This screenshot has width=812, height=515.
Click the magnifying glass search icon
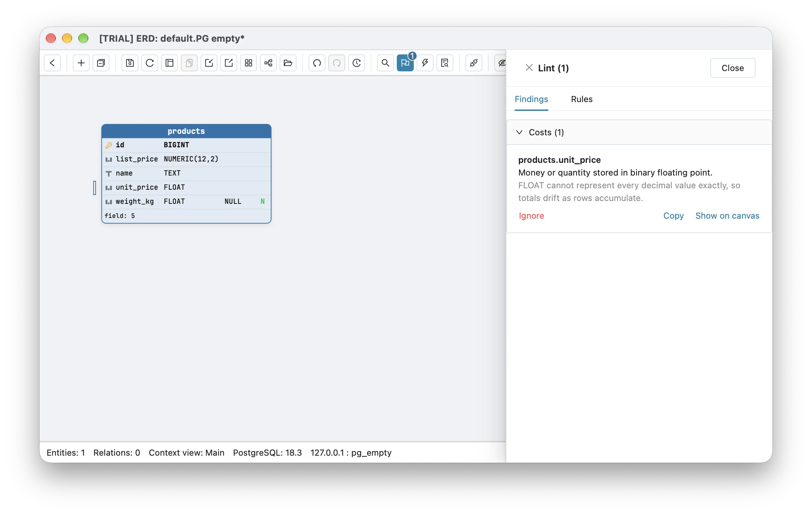pyautogui.click(x=386, y=63)
